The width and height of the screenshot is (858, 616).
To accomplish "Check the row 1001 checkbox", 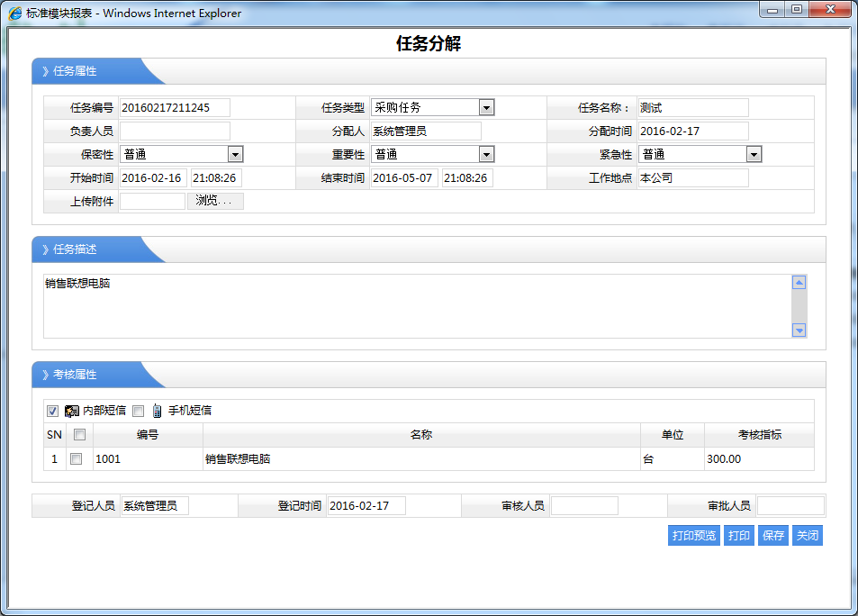I will click(77, 459).
